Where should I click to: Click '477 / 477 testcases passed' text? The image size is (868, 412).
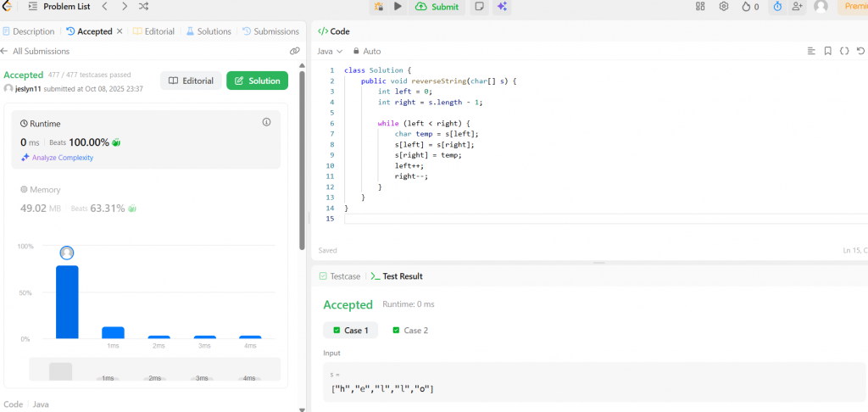tap(89, 75)
